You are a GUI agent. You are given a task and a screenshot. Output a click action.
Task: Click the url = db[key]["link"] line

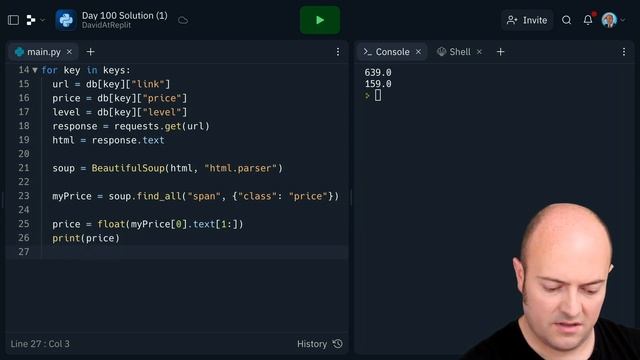[x=111, y=84]
